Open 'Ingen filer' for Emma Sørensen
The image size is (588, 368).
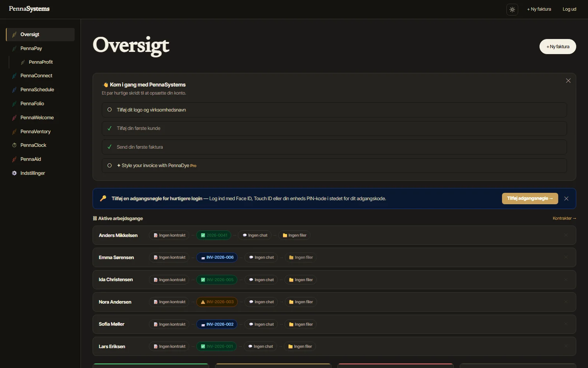(301, 258)
